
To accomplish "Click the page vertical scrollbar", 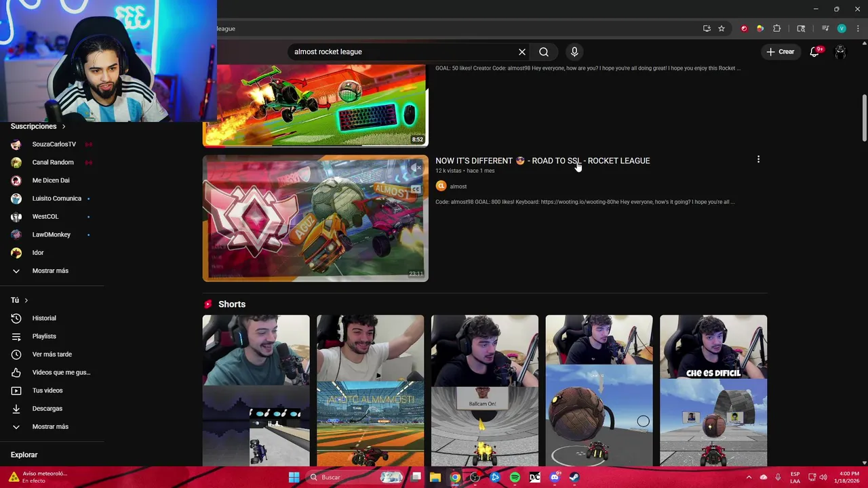I will tap(864, 119).
